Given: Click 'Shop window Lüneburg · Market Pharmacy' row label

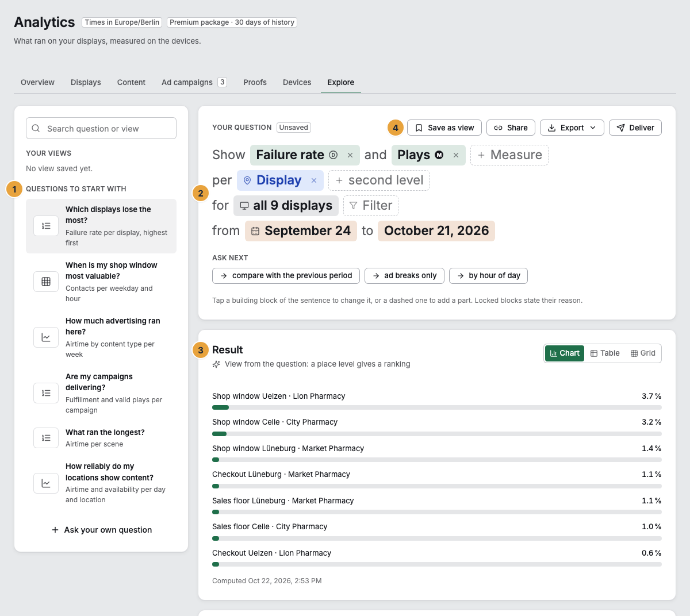Looking at the screenshot, I should [288, 448].
